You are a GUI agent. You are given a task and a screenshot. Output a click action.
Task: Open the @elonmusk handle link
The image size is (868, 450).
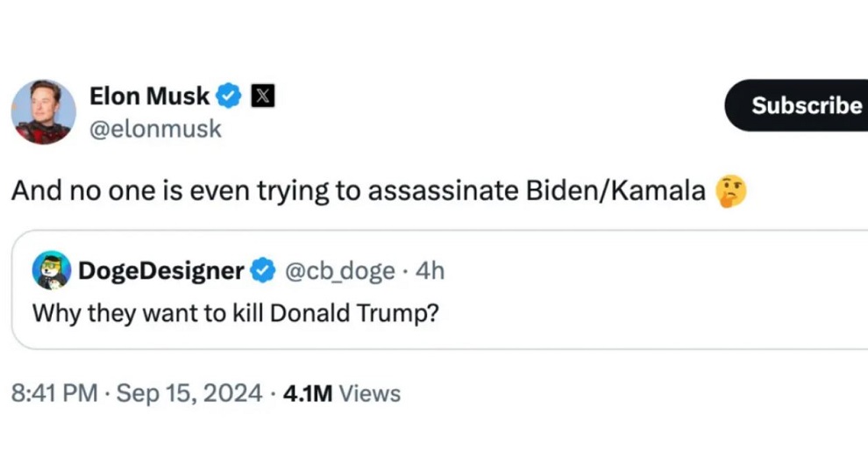(156, 129)
